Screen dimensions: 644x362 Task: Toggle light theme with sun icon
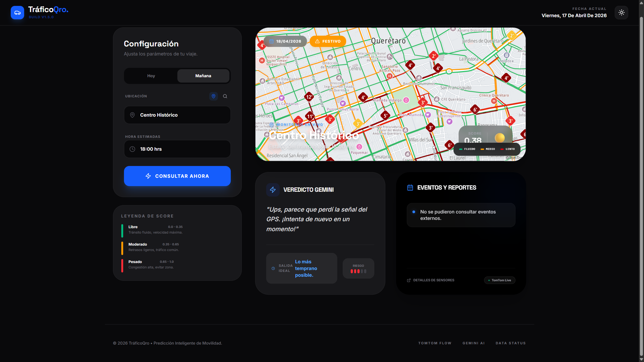[621, 13]
